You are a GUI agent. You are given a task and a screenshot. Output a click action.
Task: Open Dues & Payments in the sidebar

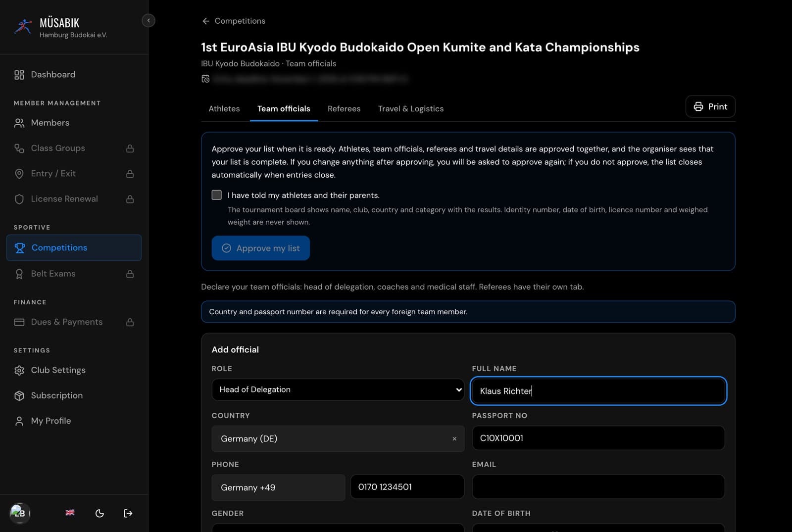point(74,322)
